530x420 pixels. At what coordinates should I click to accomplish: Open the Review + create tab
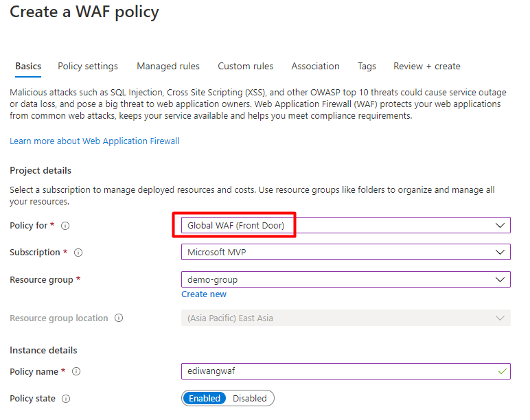click(x=427, y=67)
